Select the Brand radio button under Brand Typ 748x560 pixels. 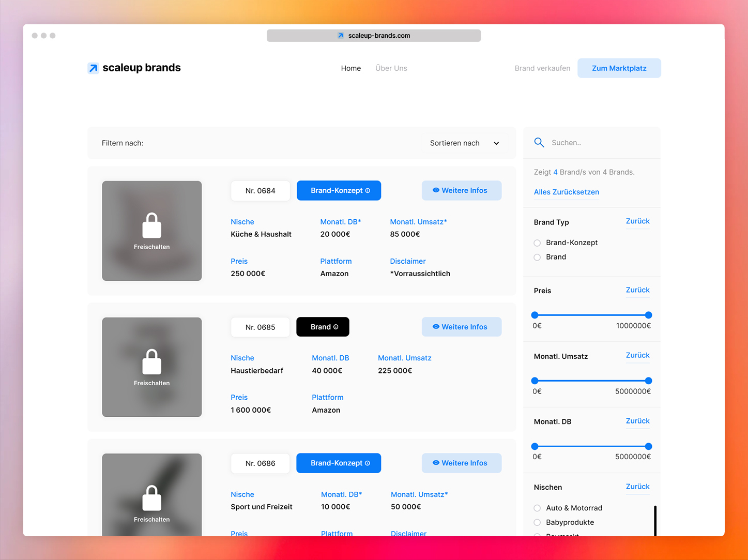pos(537,258)
